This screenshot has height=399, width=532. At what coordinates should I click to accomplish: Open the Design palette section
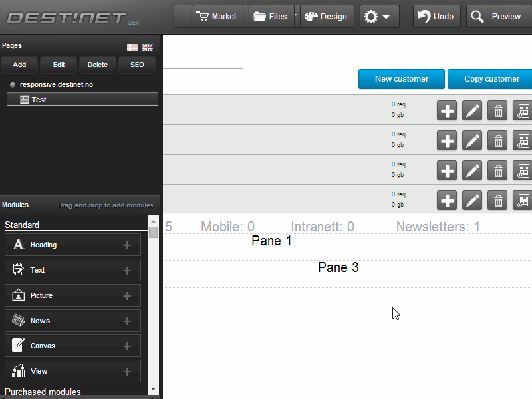[x=327, y=16]
